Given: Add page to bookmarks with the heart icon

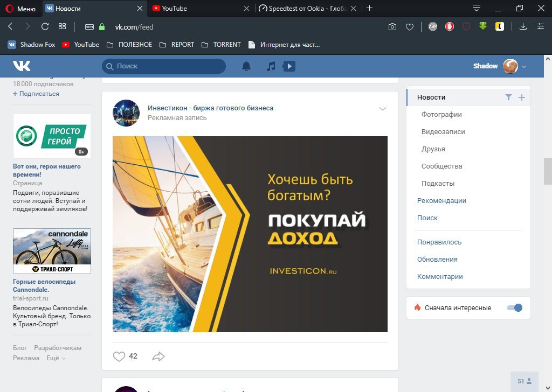Looking at the screenshot, I should (410, 27).
